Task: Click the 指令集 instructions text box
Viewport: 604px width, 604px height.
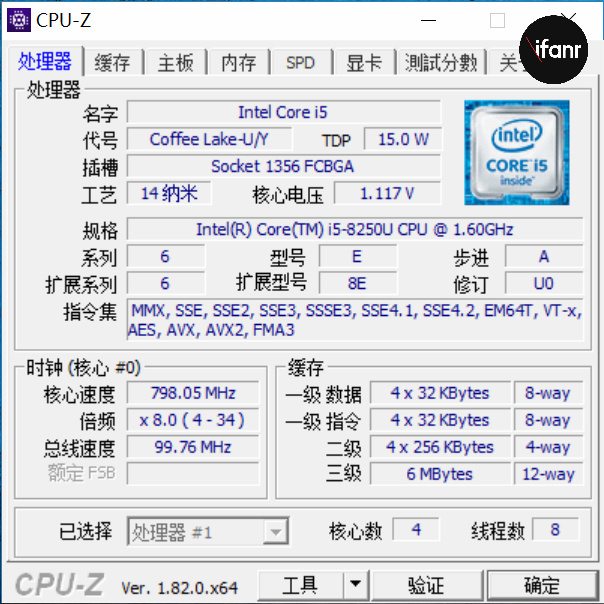Action: click(x=355, y=320)
